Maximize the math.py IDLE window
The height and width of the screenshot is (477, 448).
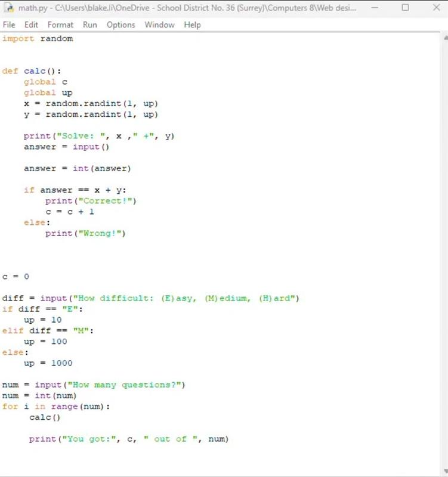[405, 8]
